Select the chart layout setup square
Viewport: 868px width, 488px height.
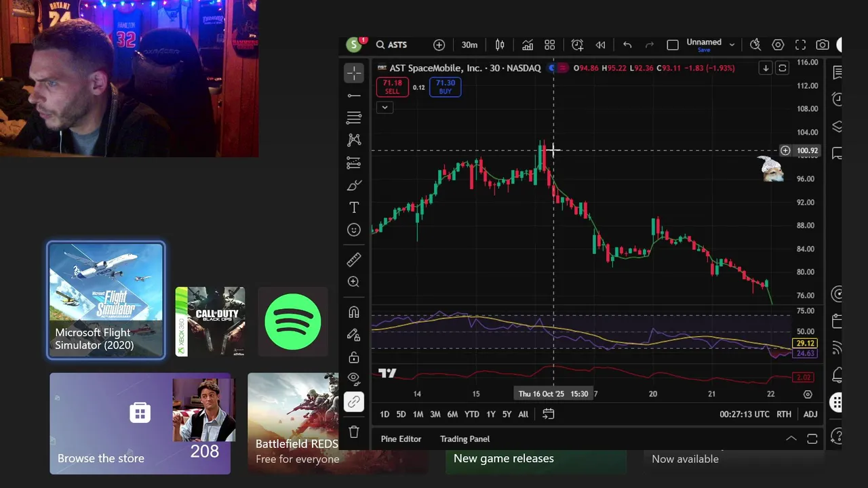[x=672, y=45]
